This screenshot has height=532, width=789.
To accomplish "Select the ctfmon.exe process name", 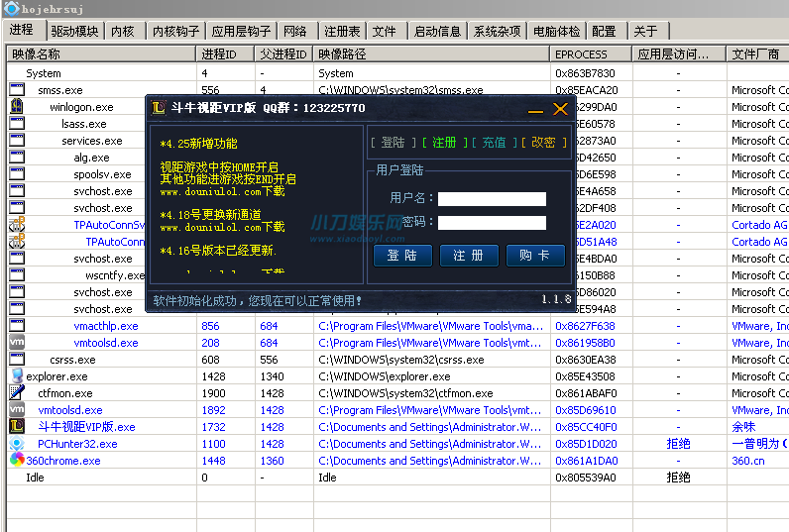I will click(x=65, y=393).
